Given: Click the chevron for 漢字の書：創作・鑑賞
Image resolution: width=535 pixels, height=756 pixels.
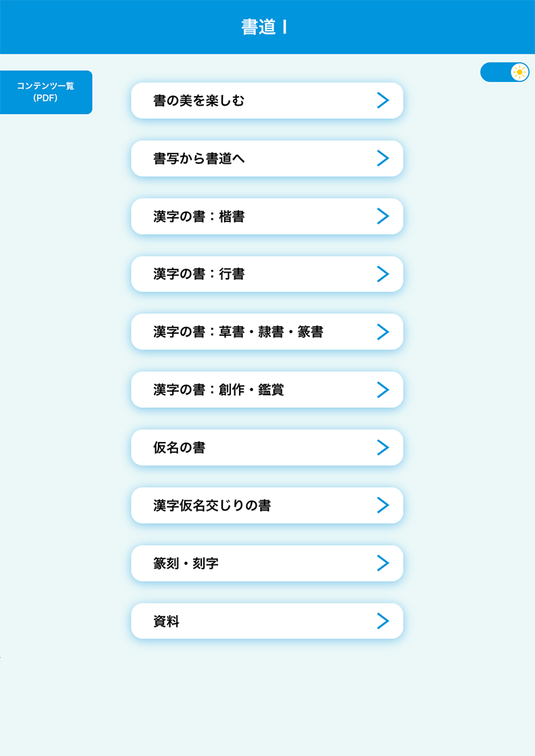Looking at the screenshot, I should click(x=383, y=390).
